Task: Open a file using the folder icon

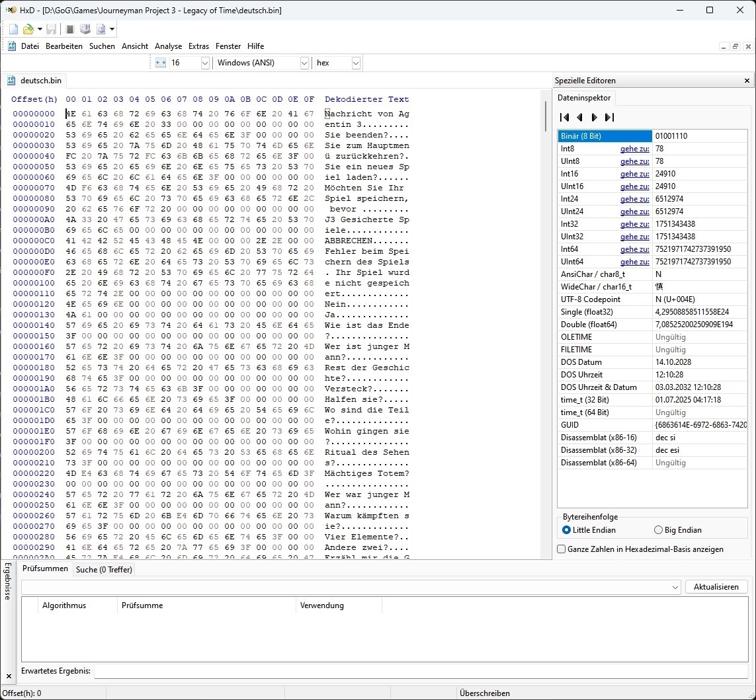Action: point(28,29)
